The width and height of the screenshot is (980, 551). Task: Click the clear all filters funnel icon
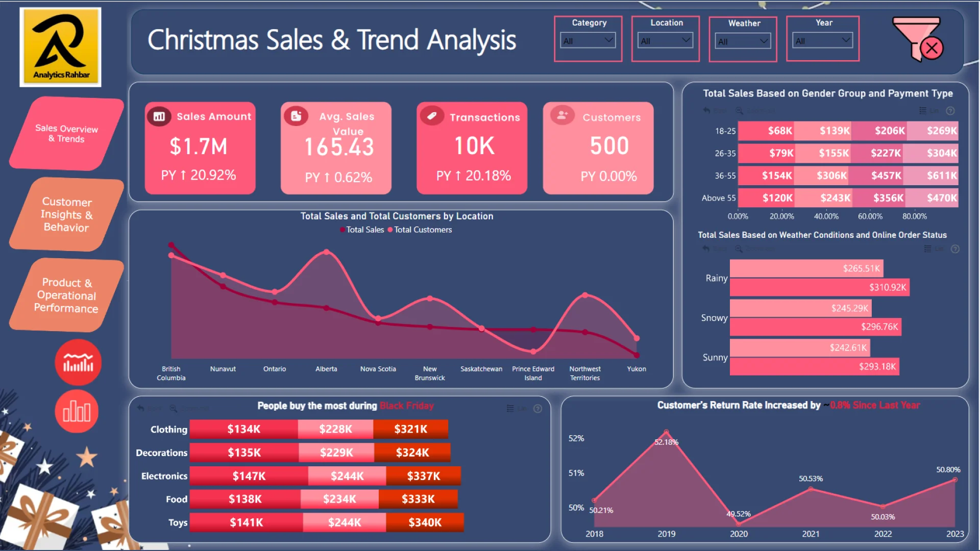(x=918, y=39)
